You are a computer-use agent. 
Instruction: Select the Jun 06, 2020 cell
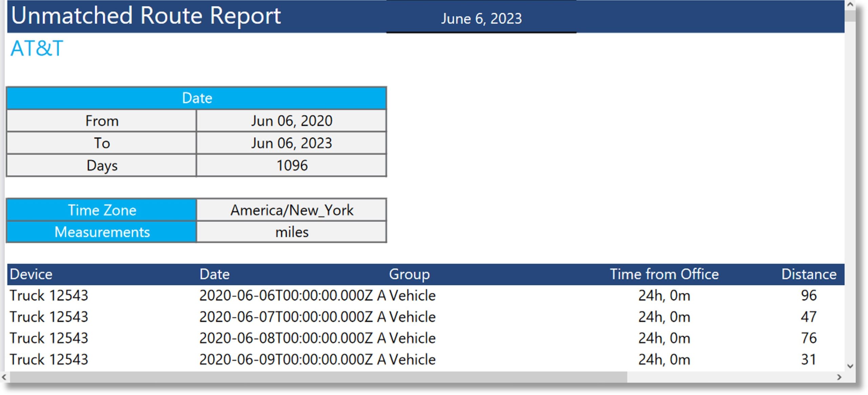coord(292,121)
